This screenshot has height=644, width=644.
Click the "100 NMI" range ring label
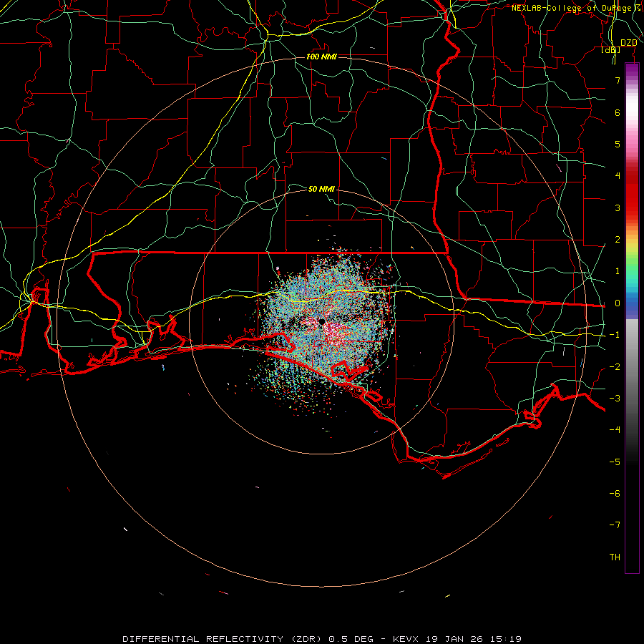point(321,57)
